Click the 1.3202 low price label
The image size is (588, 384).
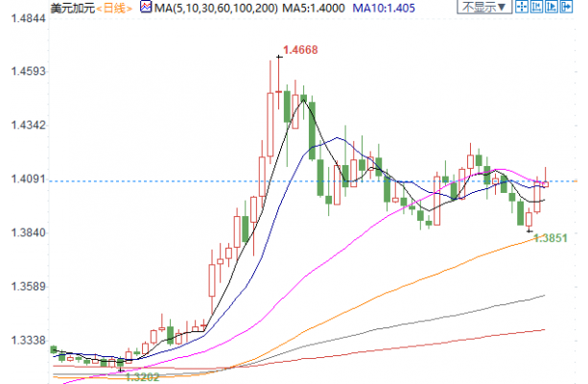(x=142, y=377)
